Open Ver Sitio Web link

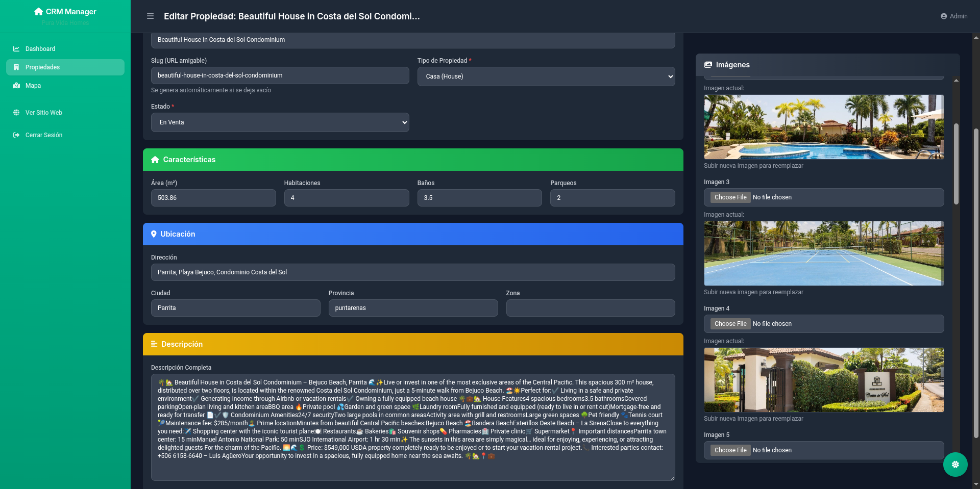[x=44, y=113]
